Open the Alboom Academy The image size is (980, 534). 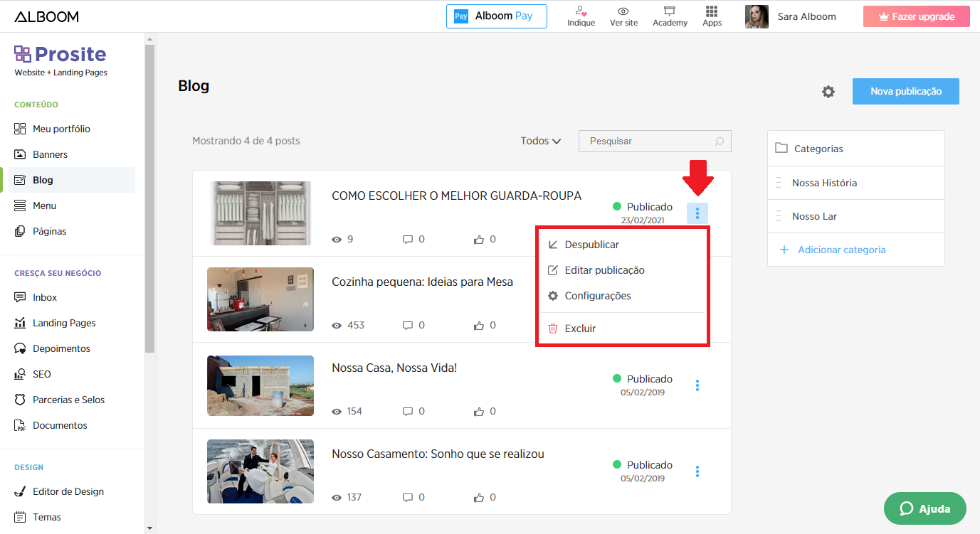669,16
